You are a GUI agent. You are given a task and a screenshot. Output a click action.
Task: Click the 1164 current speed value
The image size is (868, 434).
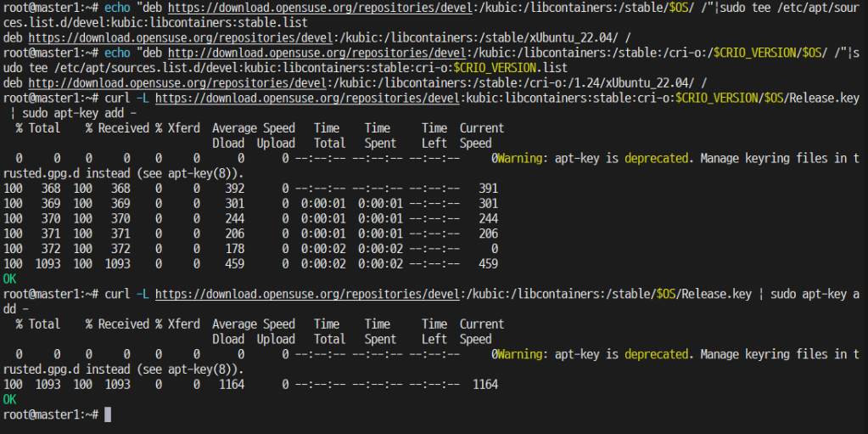pos(483,385)
